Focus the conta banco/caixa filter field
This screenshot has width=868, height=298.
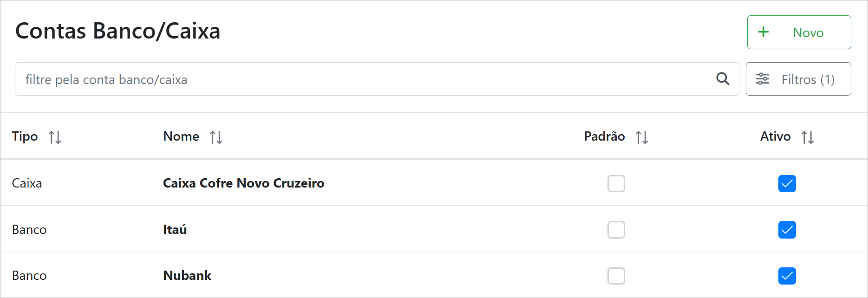click(362, 79)
